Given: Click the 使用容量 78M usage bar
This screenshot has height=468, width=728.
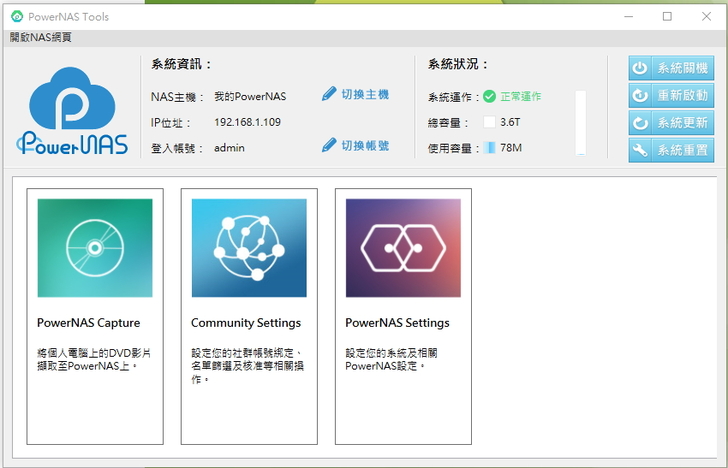Looking at the screenshot, I should tap(490, 148).
